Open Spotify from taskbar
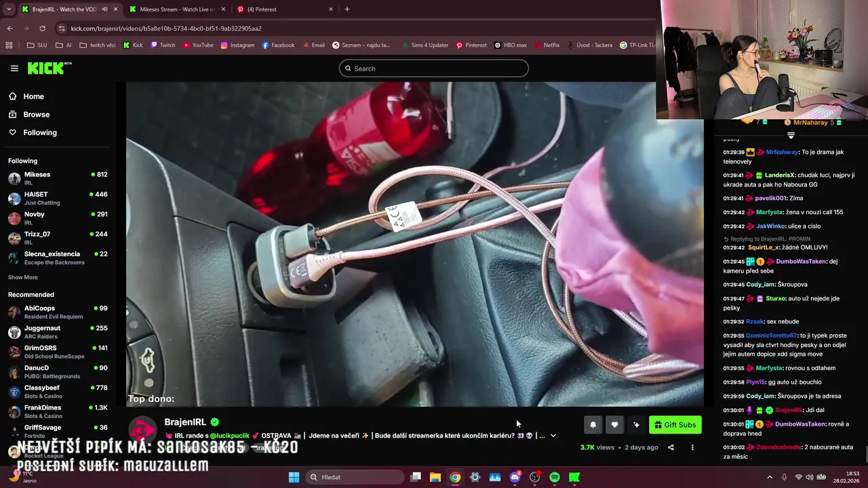This screenshot has height=488, width=868. click(x=555, y=477)
